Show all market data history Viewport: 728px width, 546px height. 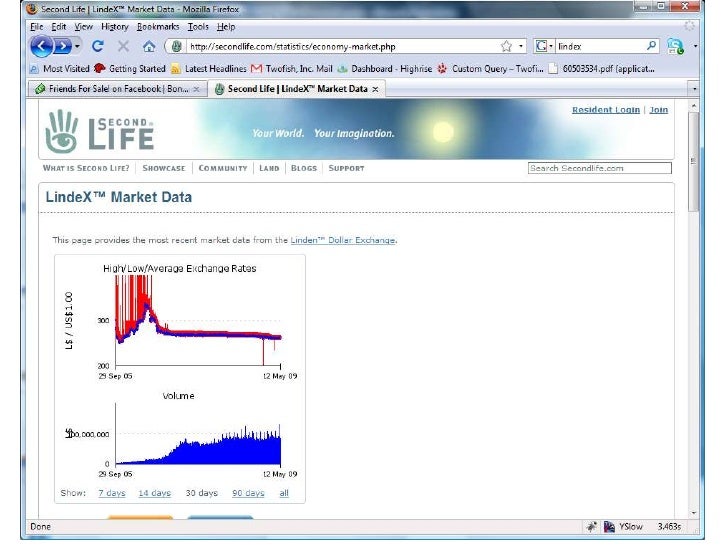(x=284, y=493)
